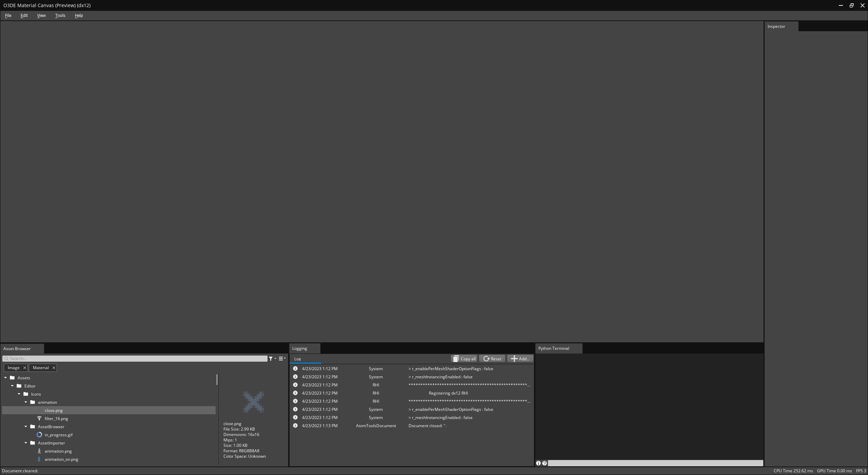This screenshot has width=868, height=475.
Task: Click the asset tree vertical scrollbar
Action: (x=217, y=380)
